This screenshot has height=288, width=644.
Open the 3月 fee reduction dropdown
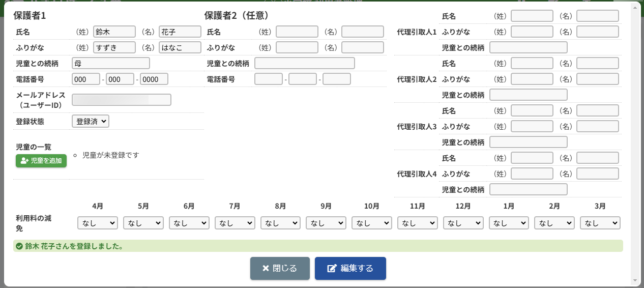(600, 223)
